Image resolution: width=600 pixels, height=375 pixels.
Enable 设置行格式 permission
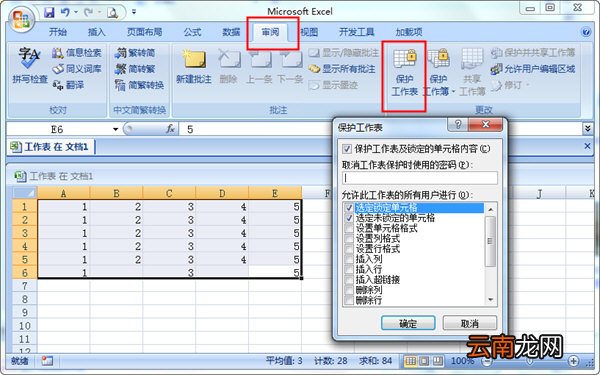pyautogui.click(x=349, y=249)
